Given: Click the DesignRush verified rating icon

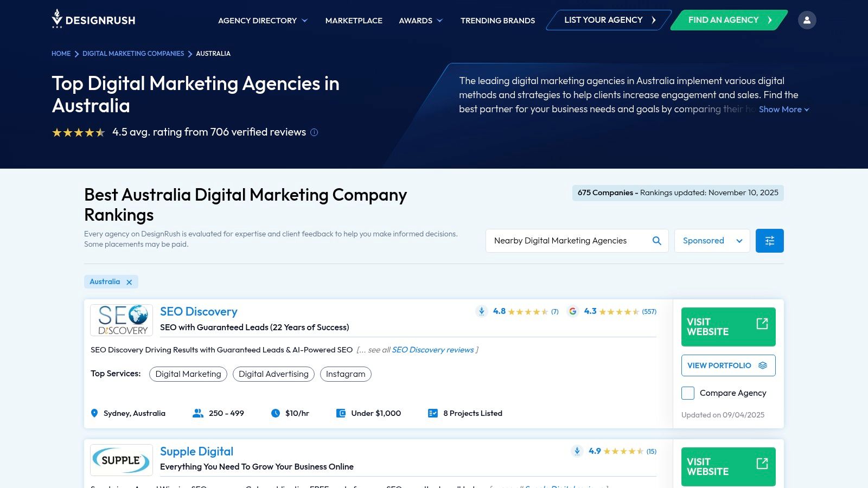Looking at the screenshot, I should coord(481,311).
